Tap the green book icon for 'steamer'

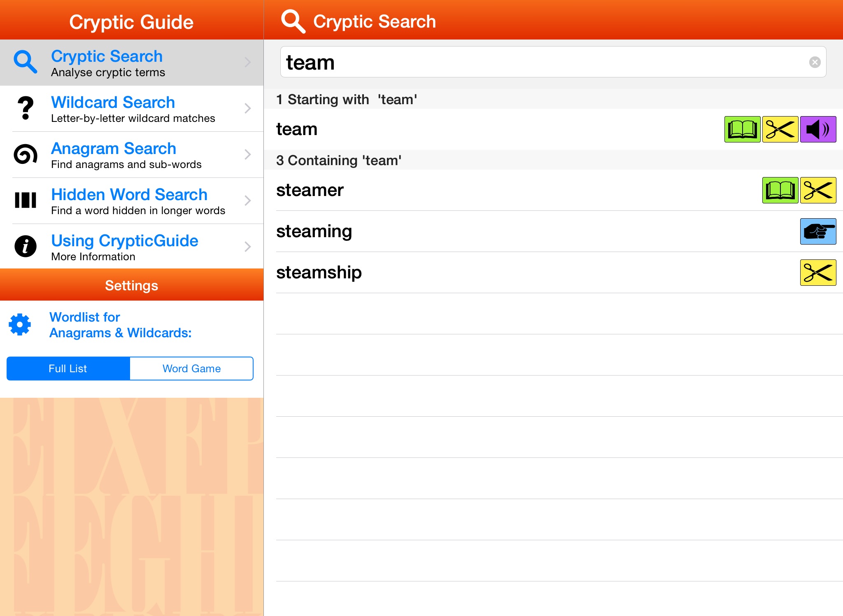coord(780,190)
